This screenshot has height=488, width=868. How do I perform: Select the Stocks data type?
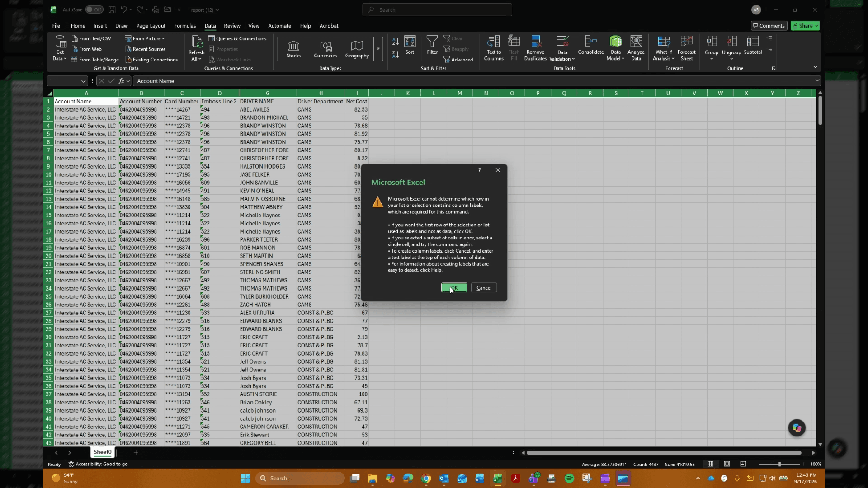293,49
